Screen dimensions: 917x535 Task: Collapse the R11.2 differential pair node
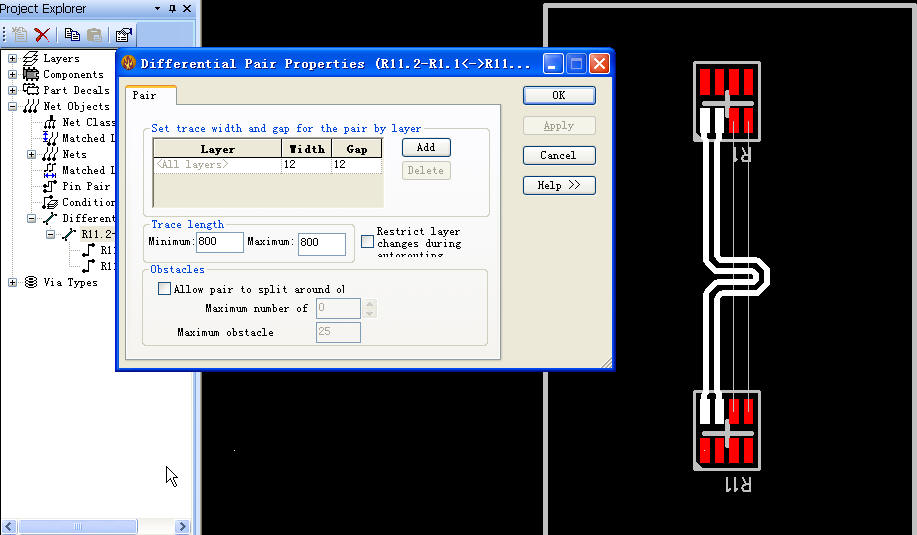(x=51, y=234)
